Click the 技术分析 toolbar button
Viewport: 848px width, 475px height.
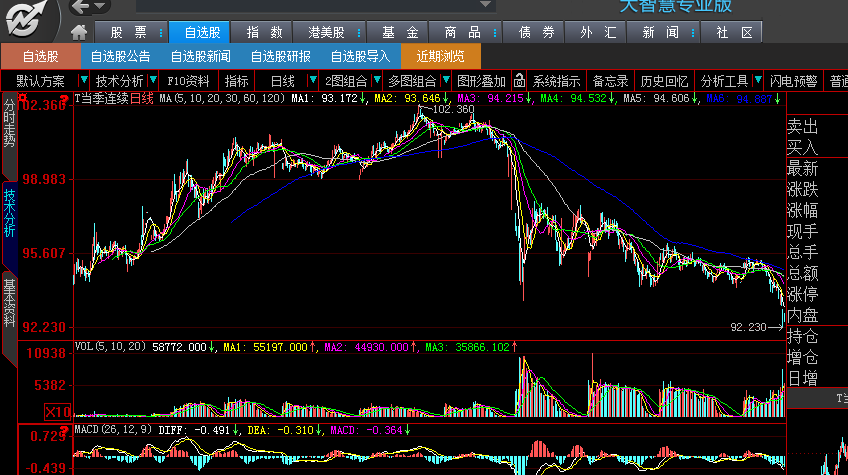tap(119, 81)
